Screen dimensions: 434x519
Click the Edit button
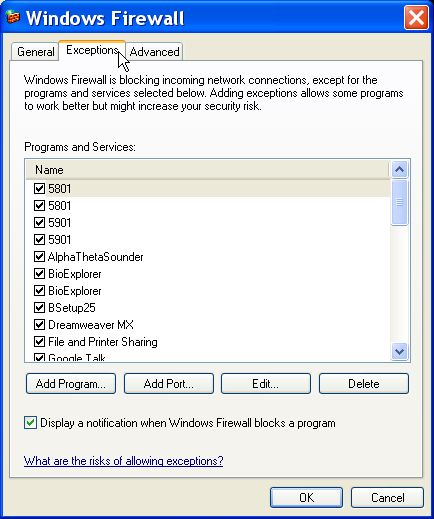coord(266,384)
